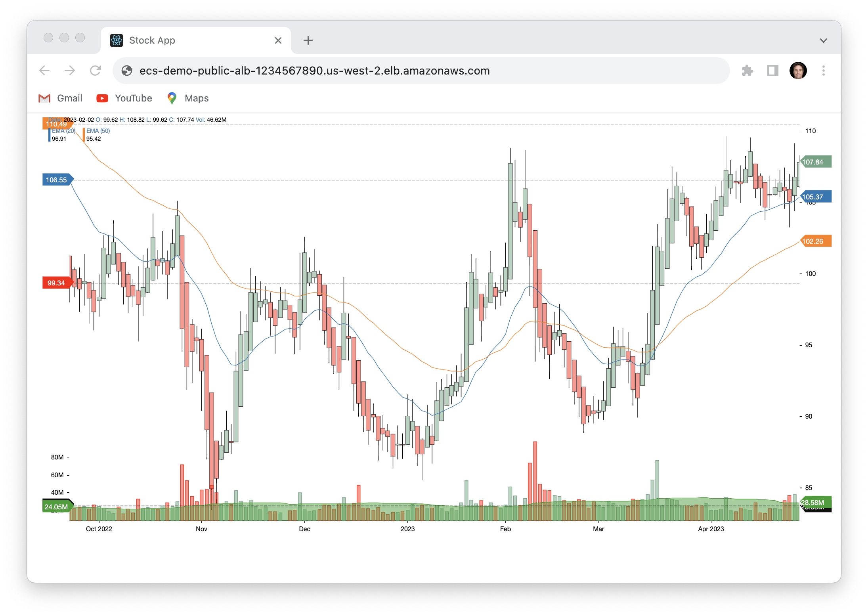Open the Maps bookmark
Image resolution: width=868 pixels, height=616 pixels.
(x=188, y=98)
